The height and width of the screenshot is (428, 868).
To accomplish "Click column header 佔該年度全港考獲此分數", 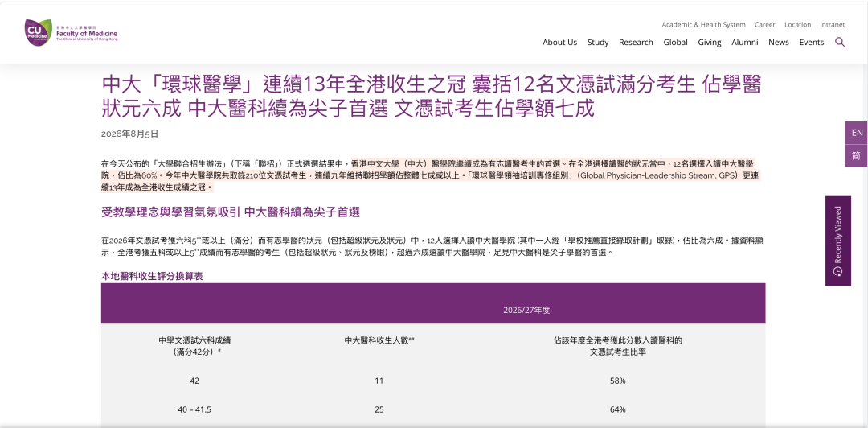I will coord(618,346).
